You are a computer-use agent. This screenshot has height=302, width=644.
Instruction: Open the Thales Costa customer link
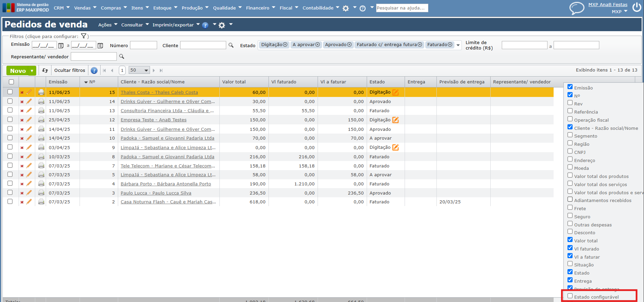click(159, 92)
